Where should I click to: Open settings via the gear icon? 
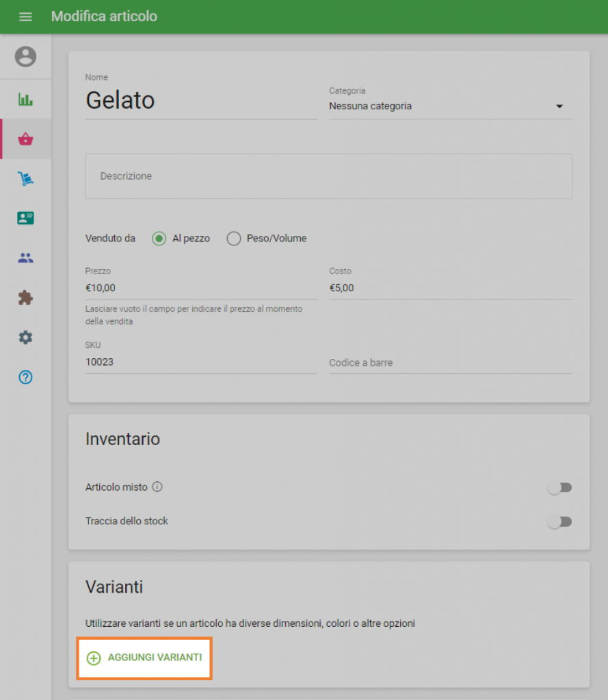pyautogui.click(x=25, y=337)
